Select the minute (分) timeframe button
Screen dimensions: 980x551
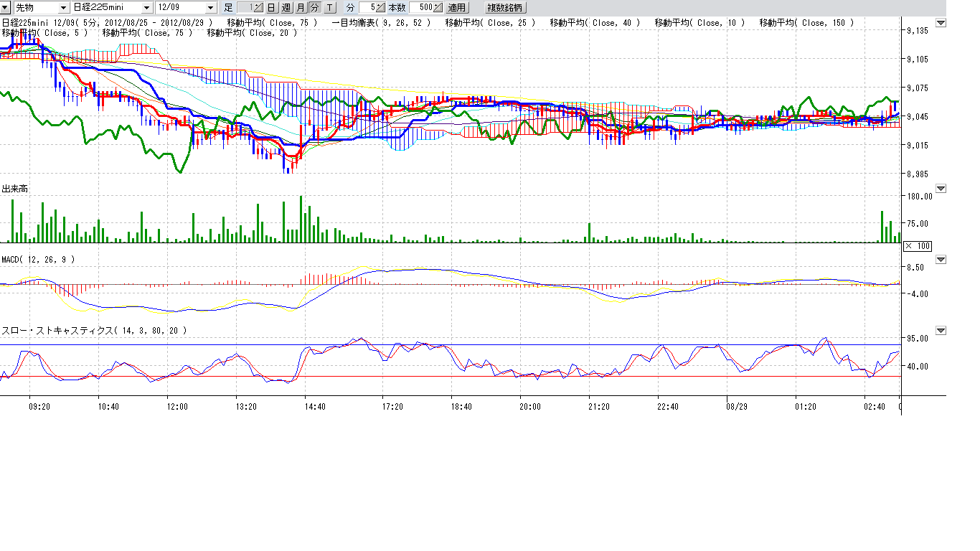point(314,7)
